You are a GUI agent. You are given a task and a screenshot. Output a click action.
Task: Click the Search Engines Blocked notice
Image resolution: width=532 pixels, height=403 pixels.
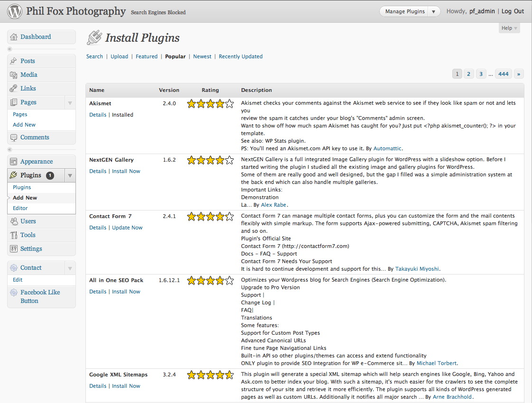pos(158,12)
